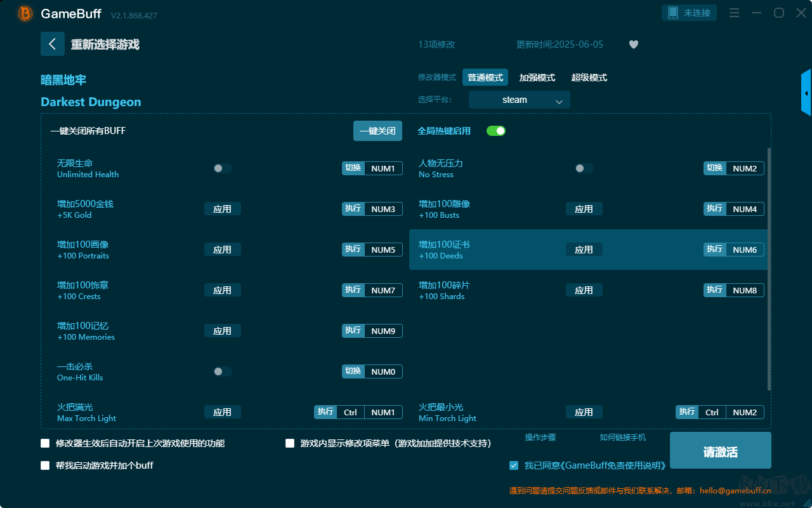Click NUM0 hotkey for One-Hit Kills
Viewport: 812px width, 508px height.
[x=383, y=371]
